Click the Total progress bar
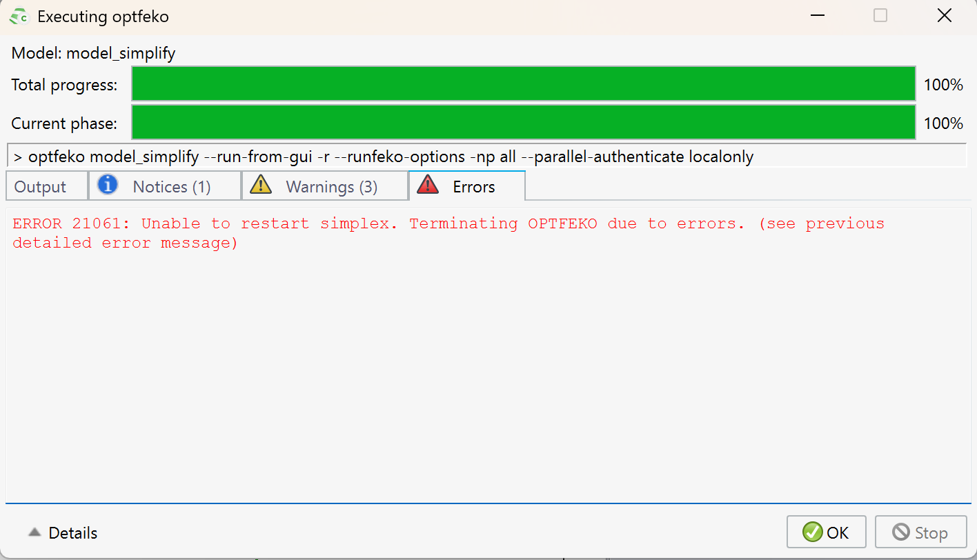This screenshot has height=560, width=977. [523, 85]
